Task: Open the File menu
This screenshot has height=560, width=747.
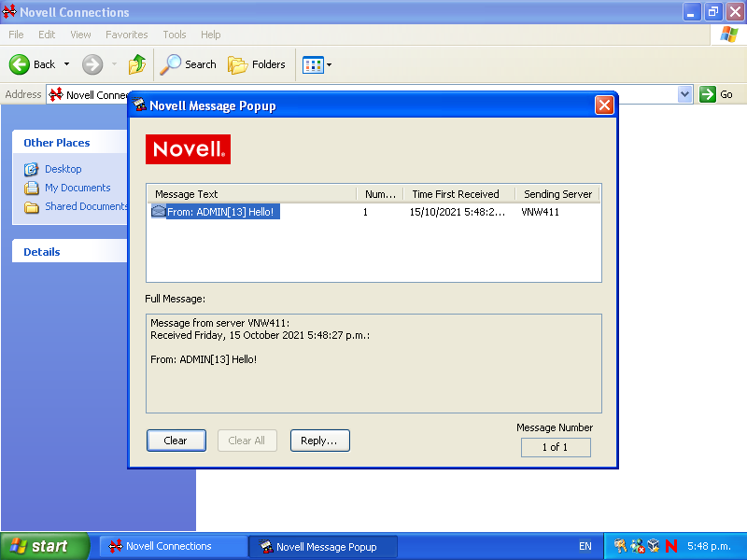Action: [x=16, y=35]
